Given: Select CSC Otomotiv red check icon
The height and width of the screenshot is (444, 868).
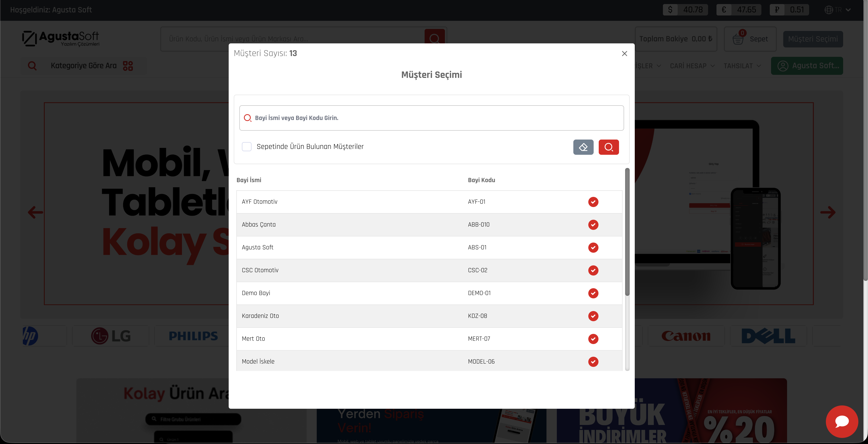Looking at the screenshot, I should [593, 270].
